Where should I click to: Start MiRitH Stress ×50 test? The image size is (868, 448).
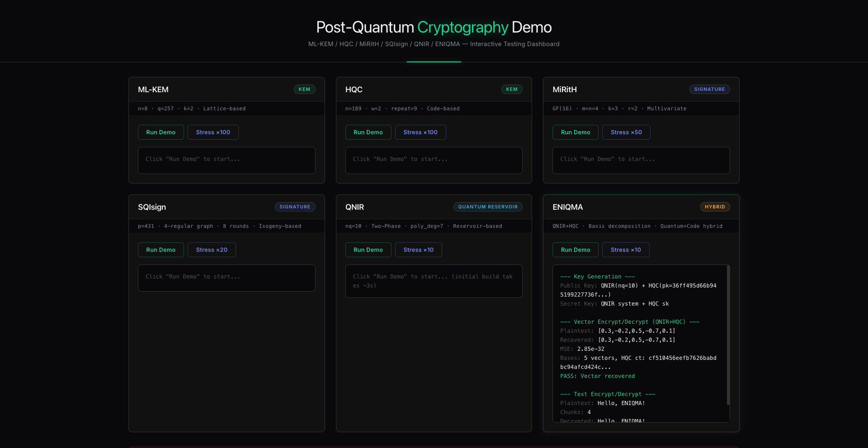[x=626, y=132]
